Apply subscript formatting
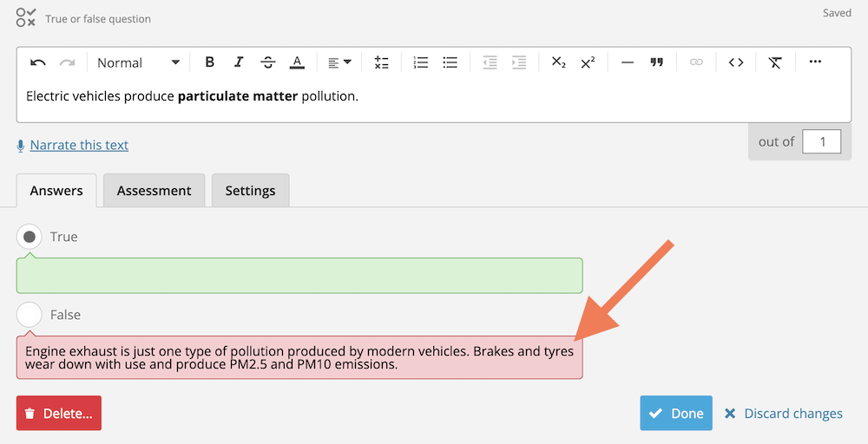 click(x=558, y=62)
